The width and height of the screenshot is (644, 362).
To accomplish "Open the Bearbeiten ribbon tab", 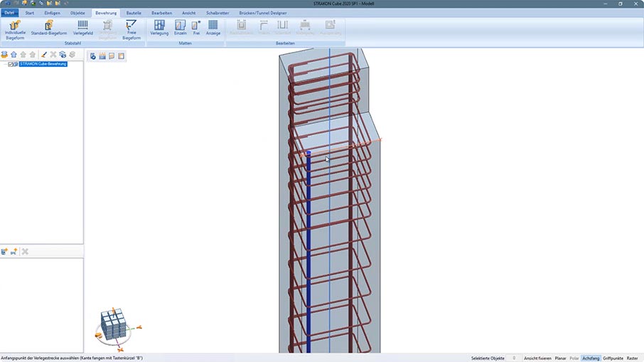I will point(161,13).
